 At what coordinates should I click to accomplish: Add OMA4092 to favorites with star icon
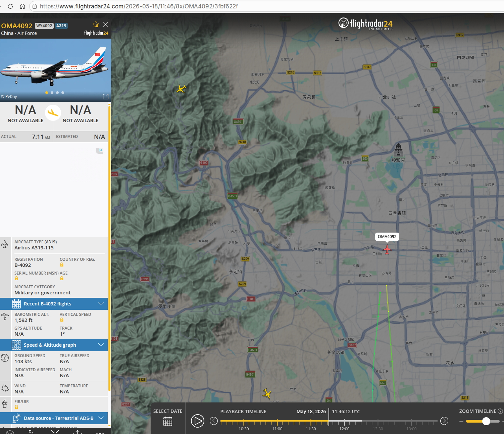point(96,25)
